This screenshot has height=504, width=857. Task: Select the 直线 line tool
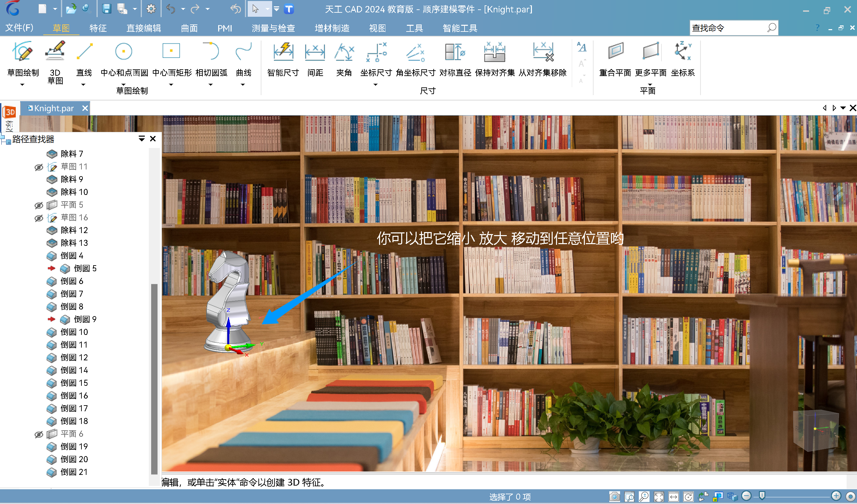click(x=84, y=51)
